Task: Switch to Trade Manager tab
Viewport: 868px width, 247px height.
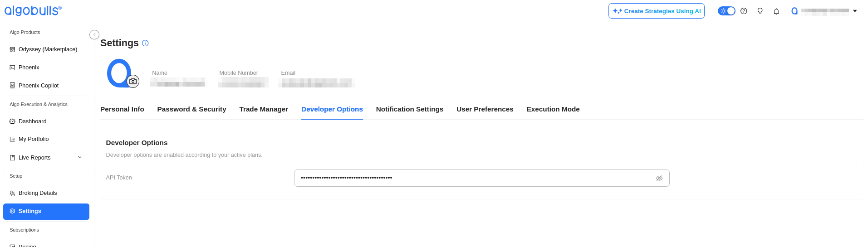Action: [x=264, y=109]
